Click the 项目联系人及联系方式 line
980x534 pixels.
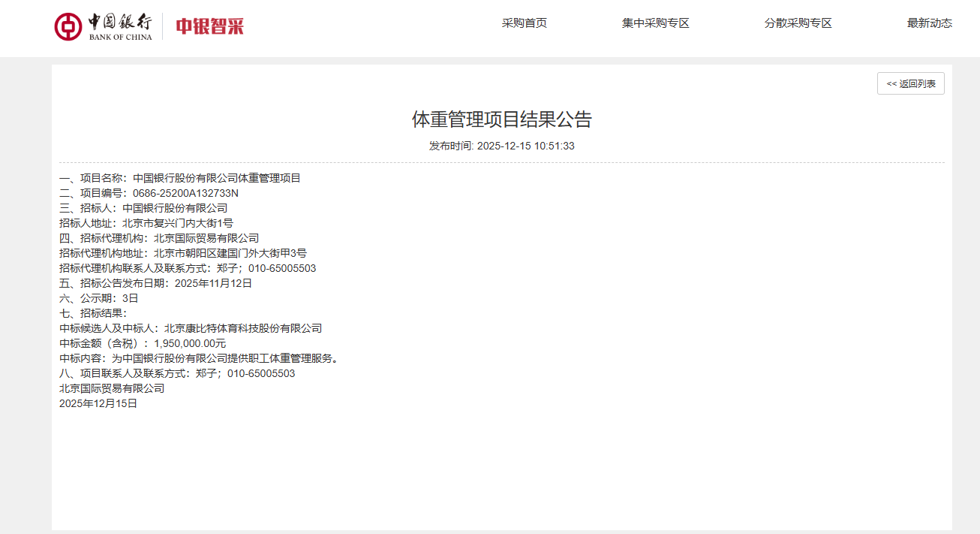(177, 373)
